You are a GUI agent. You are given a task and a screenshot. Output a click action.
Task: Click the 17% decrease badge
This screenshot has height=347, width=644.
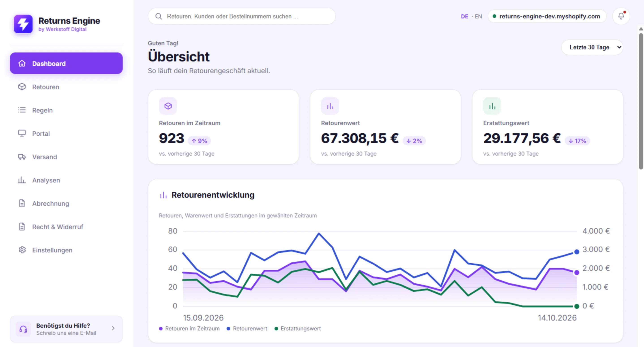(x=577, y=141)
